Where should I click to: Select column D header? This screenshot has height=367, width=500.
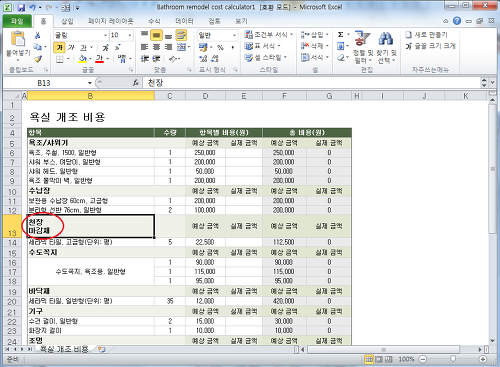205,96
